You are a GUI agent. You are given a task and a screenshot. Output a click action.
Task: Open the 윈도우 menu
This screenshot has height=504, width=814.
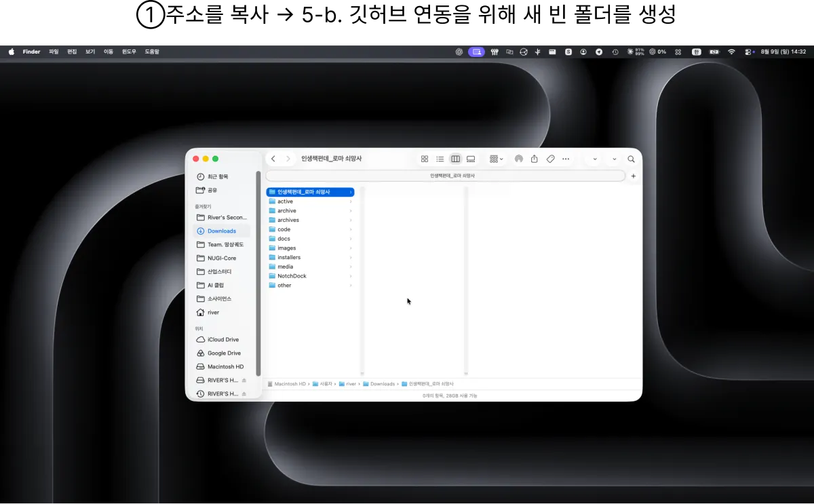129,52
